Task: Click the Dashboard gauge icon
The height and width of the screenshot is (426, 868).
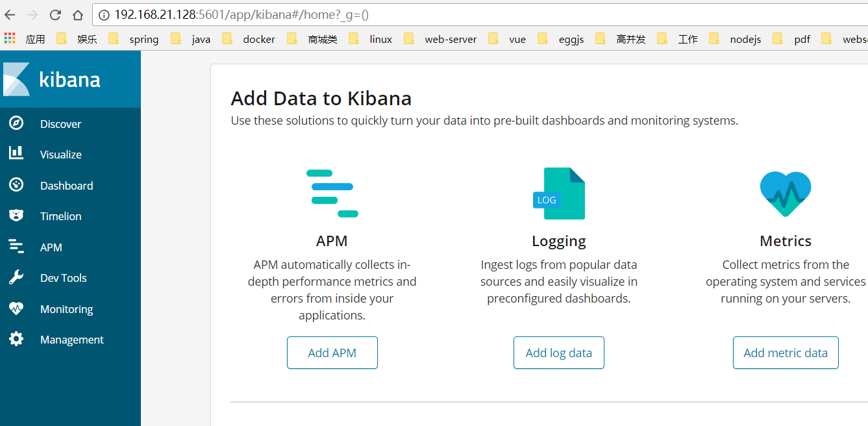Action: (16, 185)
